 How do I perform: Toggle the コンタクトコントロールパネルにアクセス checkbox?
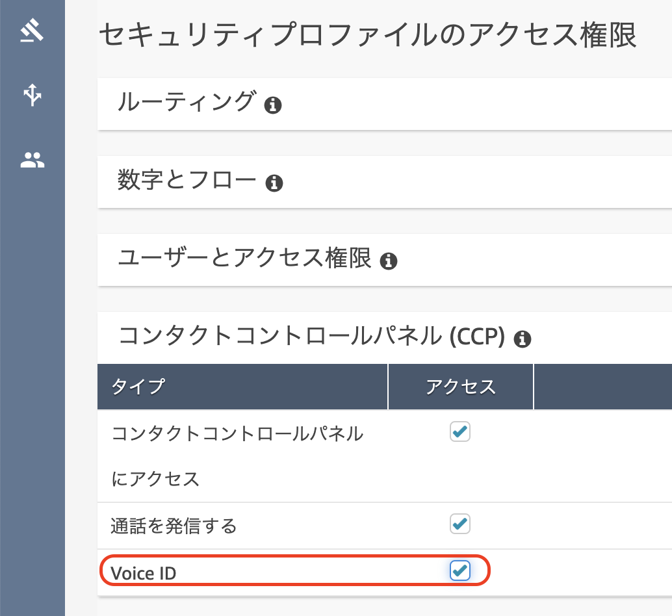pos(460,431)
